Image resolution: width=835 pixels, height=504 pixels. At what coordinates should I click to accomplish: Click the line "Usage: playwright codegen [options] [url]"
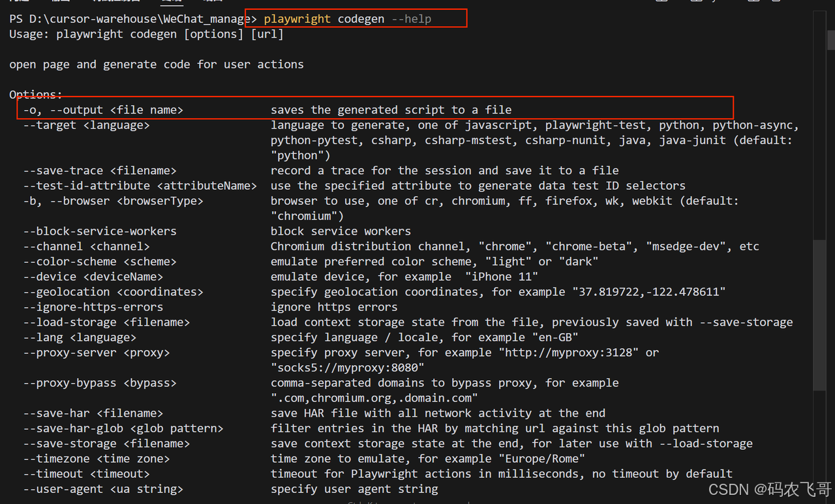point(146,34)
